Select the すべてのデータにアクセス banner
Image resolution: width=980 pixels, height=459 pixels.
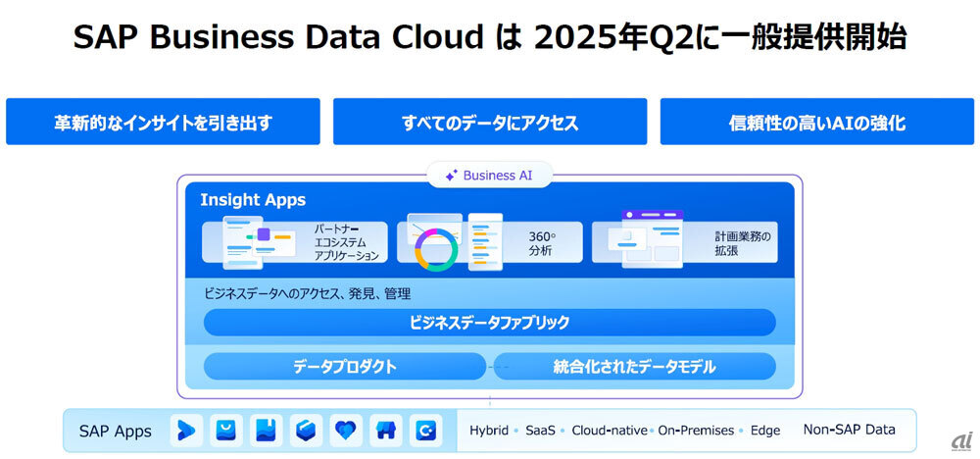tap(490, 122)
